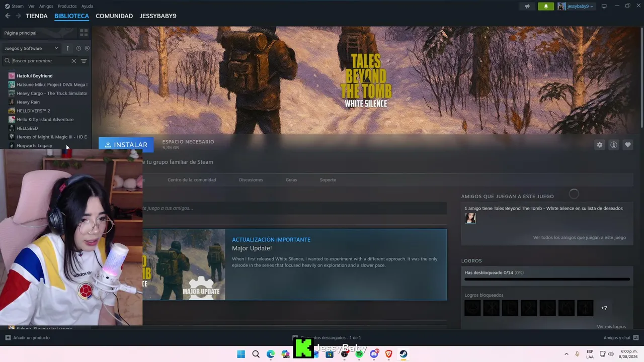Open Microsoft Edge from taskbar
The image size is (644, 362).
coord(271,354)
